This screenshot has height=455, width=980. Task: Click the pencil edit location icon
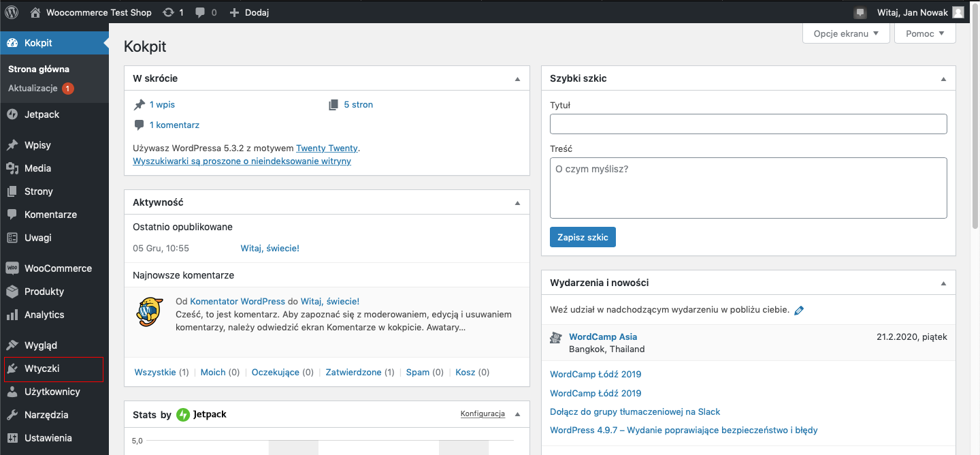(x=799, y=310)
